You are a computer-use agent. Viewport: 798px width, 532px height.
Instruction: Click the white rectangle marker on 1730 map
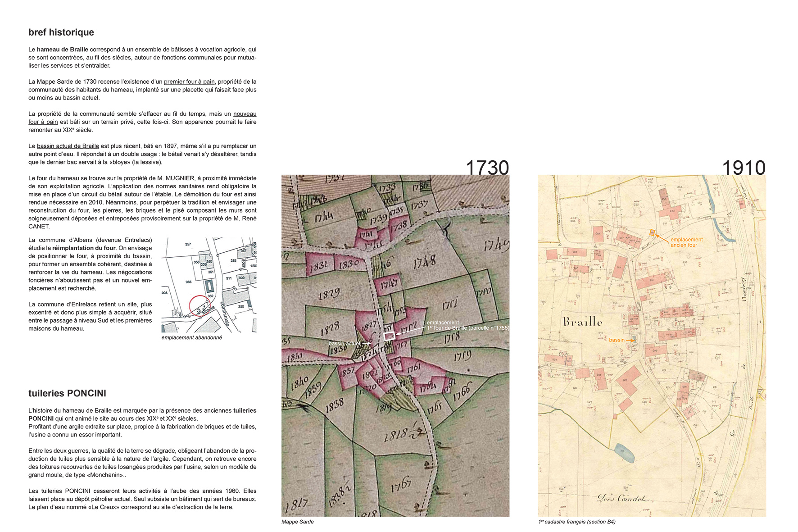(x=389, y=336)
